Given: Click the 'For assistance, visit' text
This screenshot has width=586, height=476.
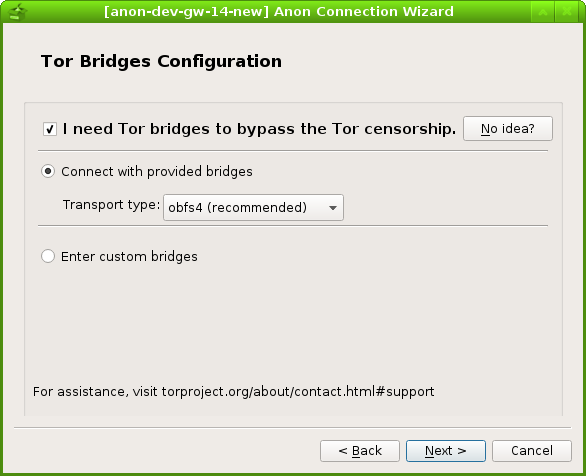Looking at the screenshot, I should point(95,392).
